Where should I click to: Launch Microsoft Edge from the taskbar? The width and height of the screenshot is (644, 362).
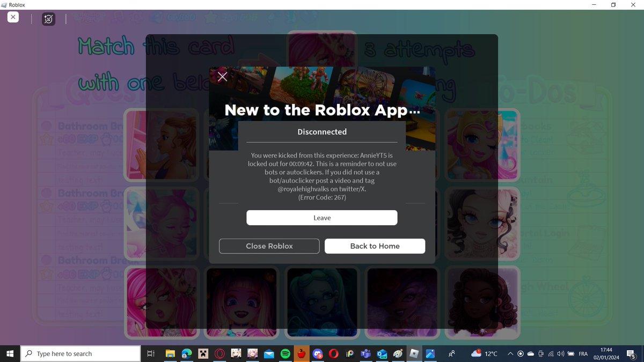tap(187, 353)
